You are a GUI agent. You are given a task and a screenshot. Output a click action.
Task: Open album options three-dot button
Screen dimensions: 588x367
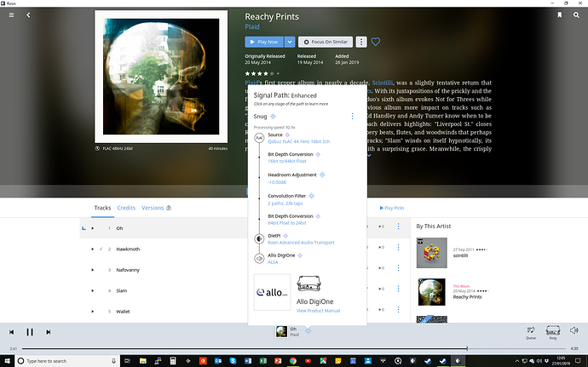[x=361, y=42]
